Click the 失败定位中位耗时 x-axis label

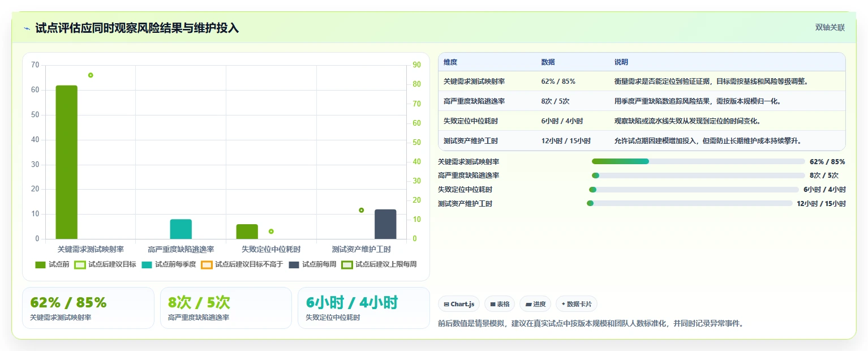pyautogui.click(x=271, y=249)
